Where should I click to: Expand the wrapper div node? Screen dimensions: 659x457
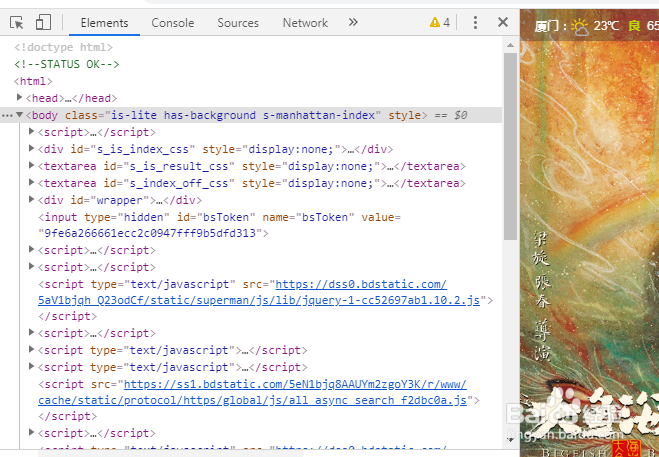(x=31, y=199)
